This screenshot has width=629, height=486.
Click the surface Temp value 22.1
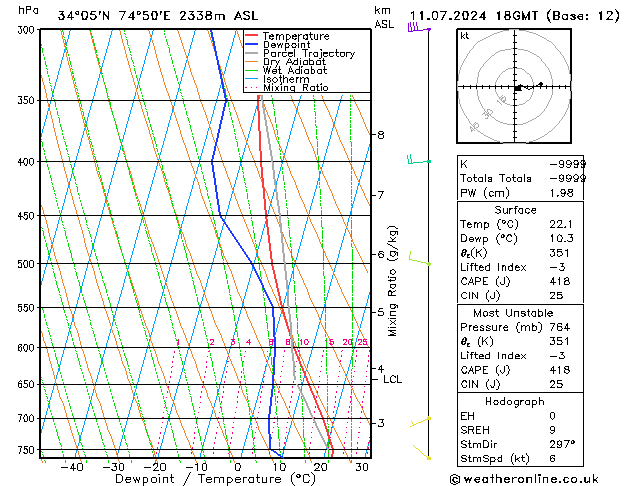(x=561, y=224)
